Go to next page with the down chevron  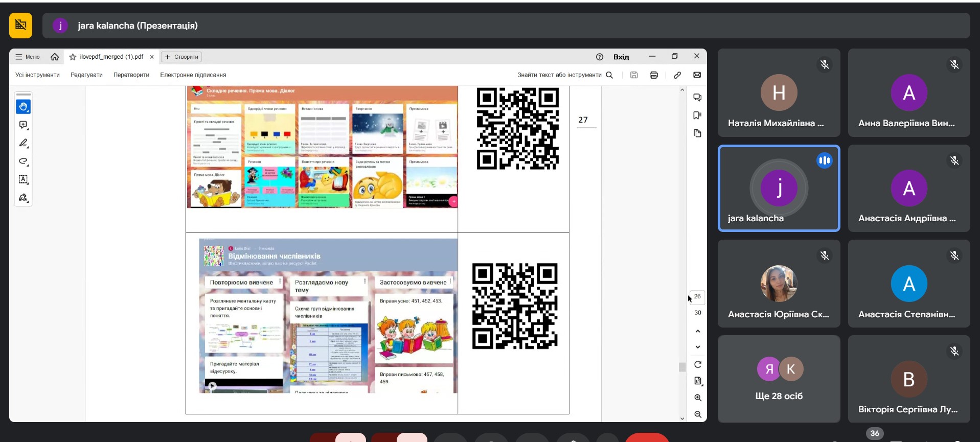tap(698, 347)
